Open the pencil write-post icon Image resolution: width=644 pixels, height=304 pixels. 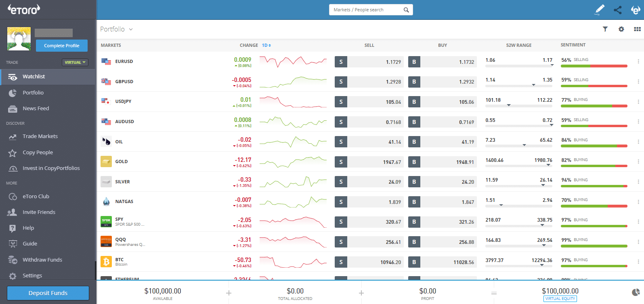tap(600, 10)
